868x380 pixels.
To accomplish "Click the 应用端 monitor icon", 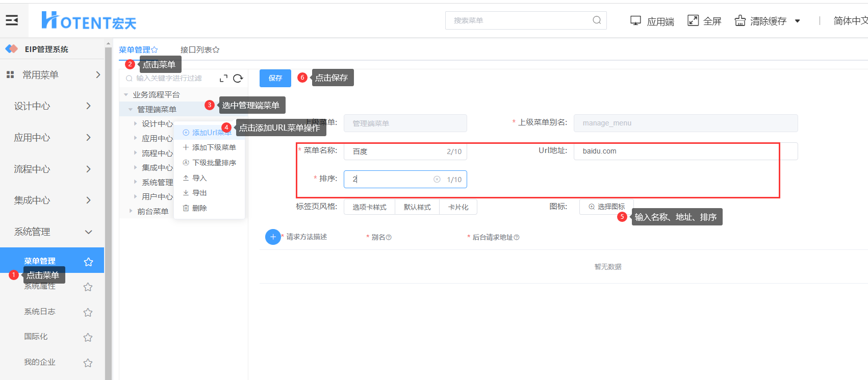I will click(x=635, y=20).
